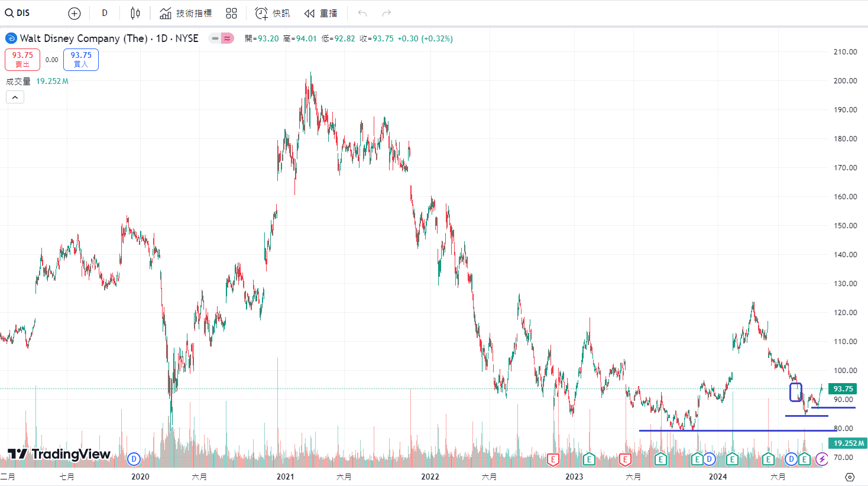Click the red 93.75 賣出 sell button

click(22, 59)
